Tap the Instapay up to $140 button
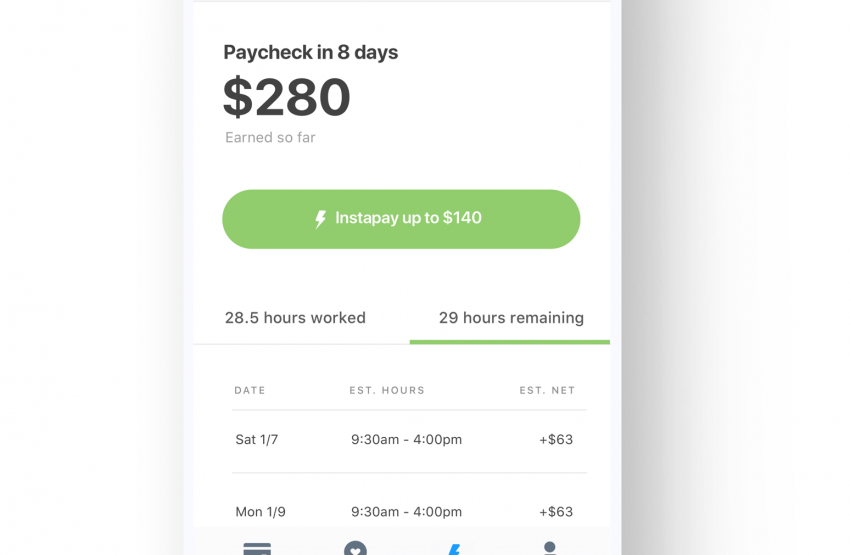This screenshot has height=555, width=850. point(401,219)
